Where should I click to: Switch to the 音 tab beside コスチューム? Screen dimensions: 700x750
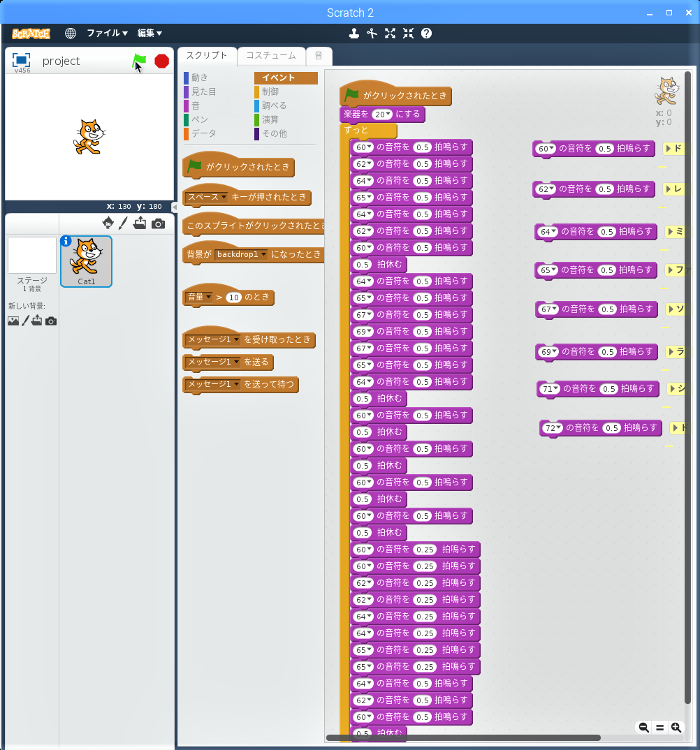pos(319,55)
